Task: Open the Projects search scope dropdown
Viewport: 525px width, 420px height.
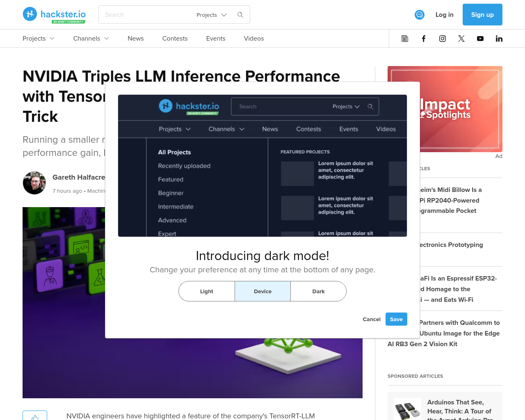Action: (x=212, y=15)
